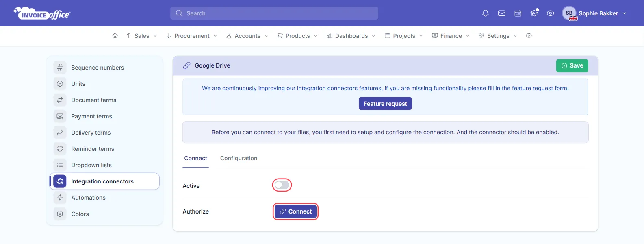Switch to the Configuration tab
This screenshot has width=644, height=244.
click(239, 158)
